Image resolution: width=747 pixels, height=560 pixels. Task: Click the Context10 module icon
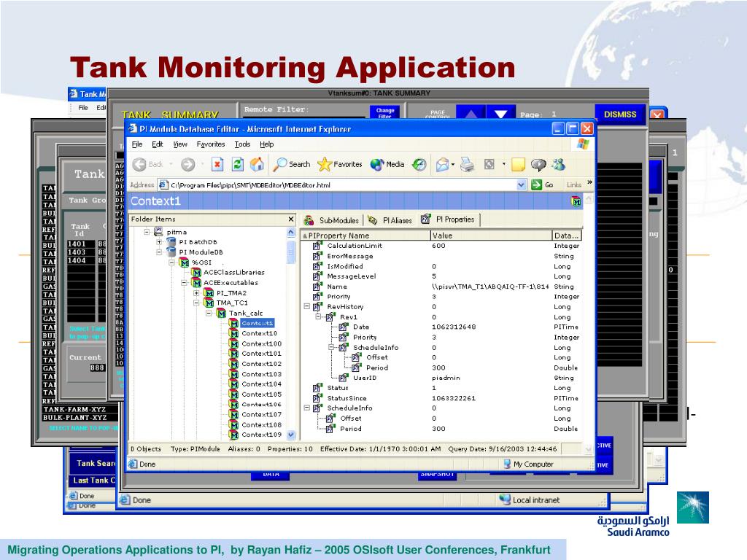pyautogui.click(x=234, y=333)
